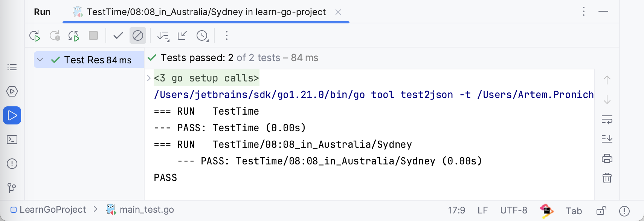
Task: Toggle Show Ignored tests filter
Action: click(x=138, y=36)
